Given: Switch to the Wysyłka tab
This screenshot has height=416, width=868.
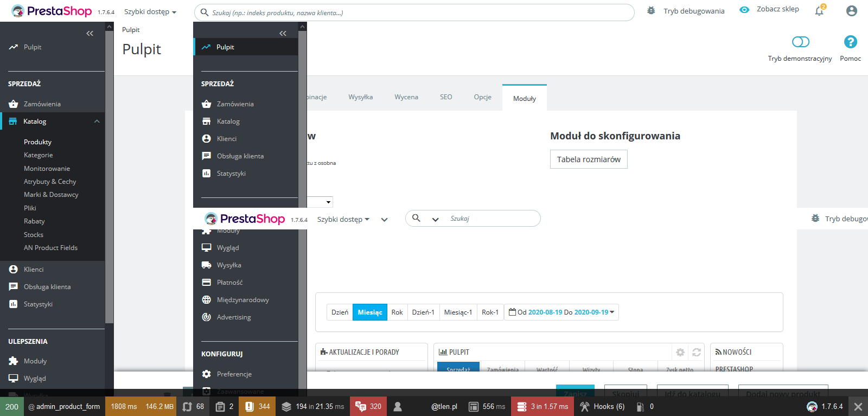Looking at the screenshot, I should point(361,97).
